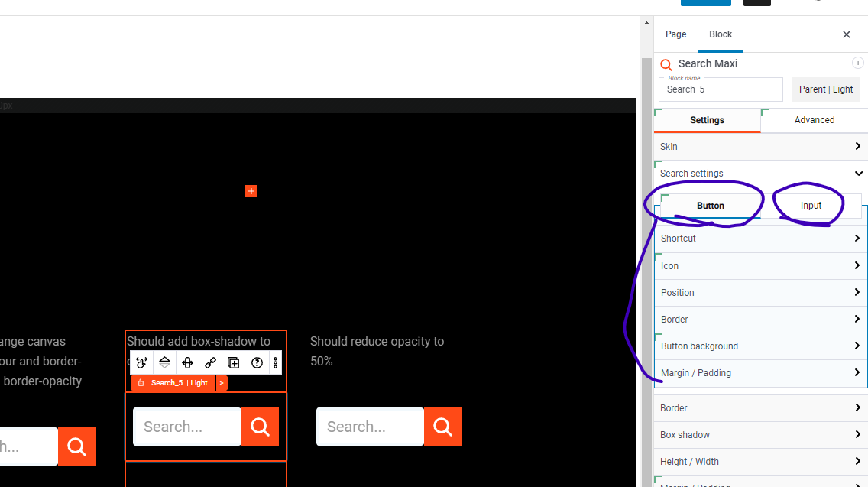Screen dimensions: 868x487
Task: Expand the Button background section
Action: (760, 346)
